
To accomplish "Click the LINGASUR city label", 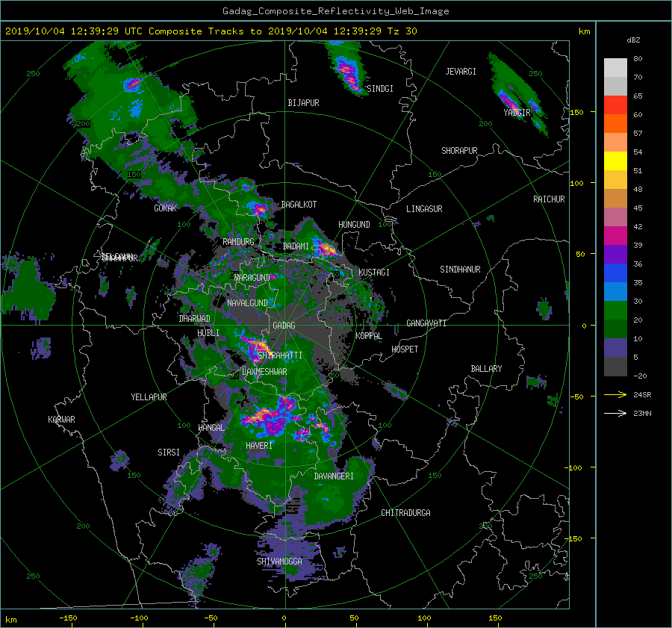I will click(424, 209).
